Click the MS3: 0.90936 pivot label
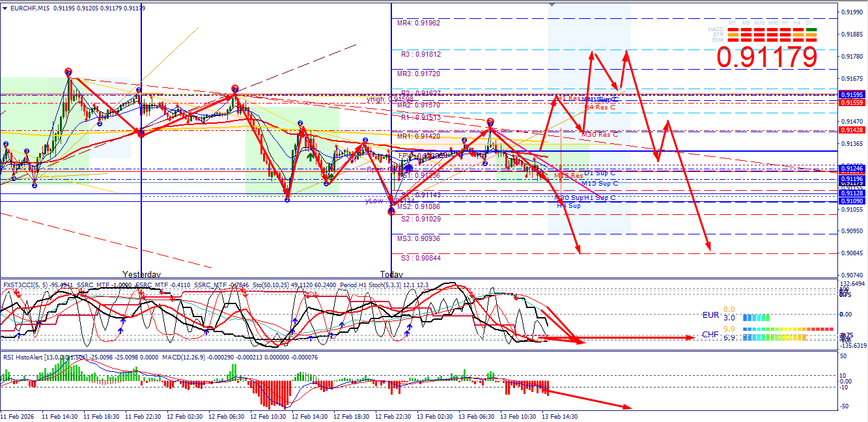The image size is (868, 422). 419,239
